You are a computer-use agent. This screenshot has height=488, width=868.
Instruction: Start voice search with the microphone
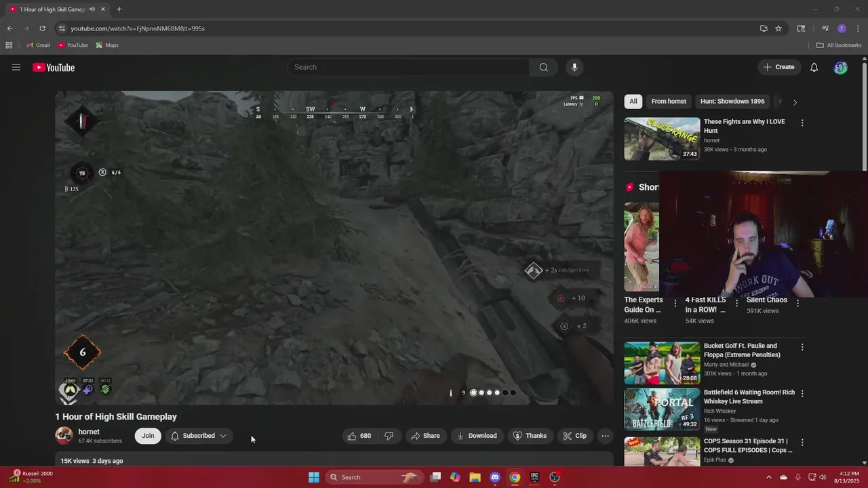[574, 67]
